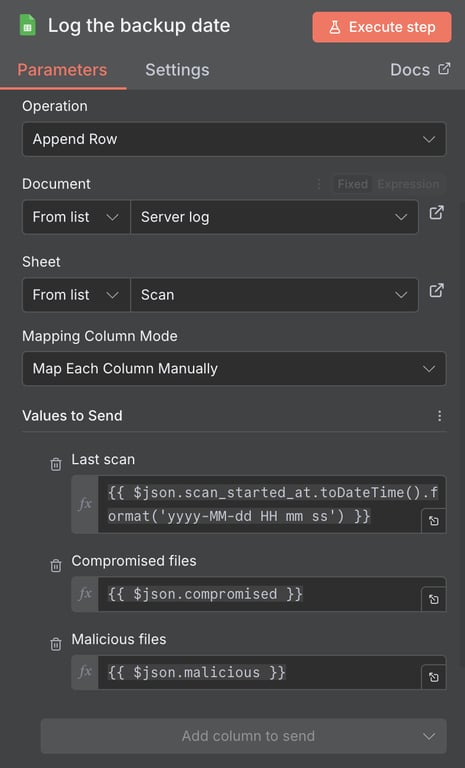Screen dimensions: 465x768
Task: Run the Execute step button
Action: coord(382,27)
